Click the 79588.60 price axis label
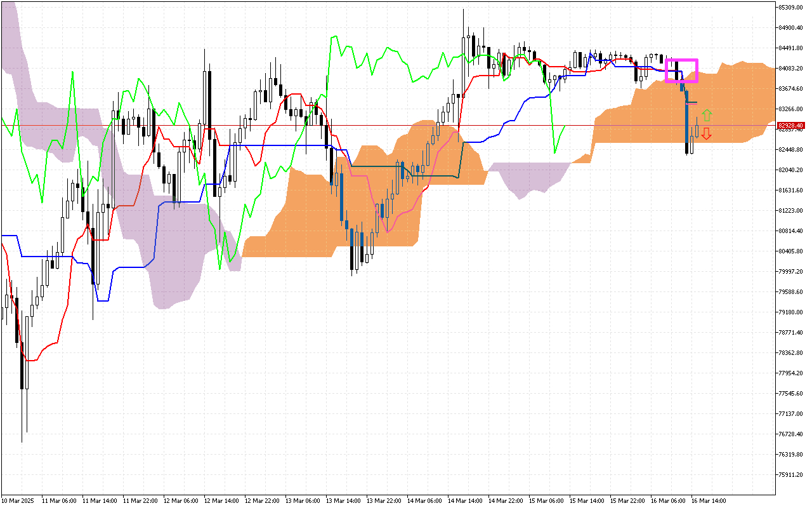Image resolution: width=812 pixels, height=508 pixels. tap(790, 292)
